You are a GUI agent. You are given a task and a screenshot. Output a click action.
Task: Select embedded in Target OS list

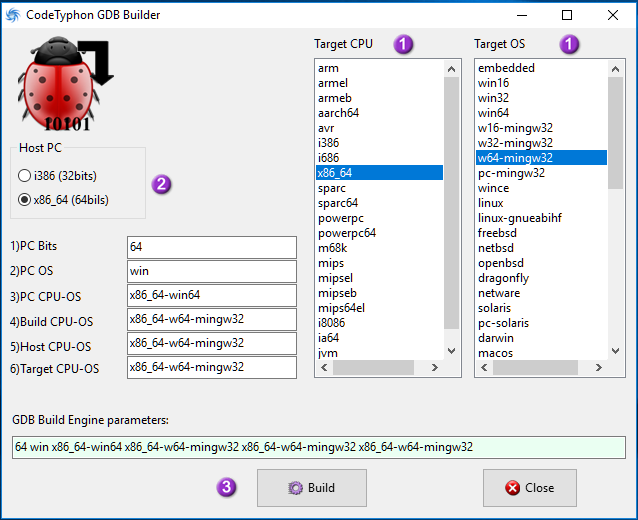pyautogui.click(x=542, y=68)
